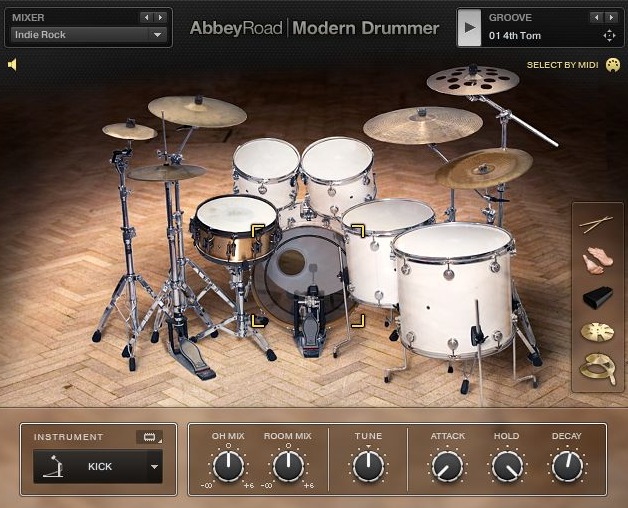
Task: Click the 01 4th Tom groove name
Action: tap(515, 36)
